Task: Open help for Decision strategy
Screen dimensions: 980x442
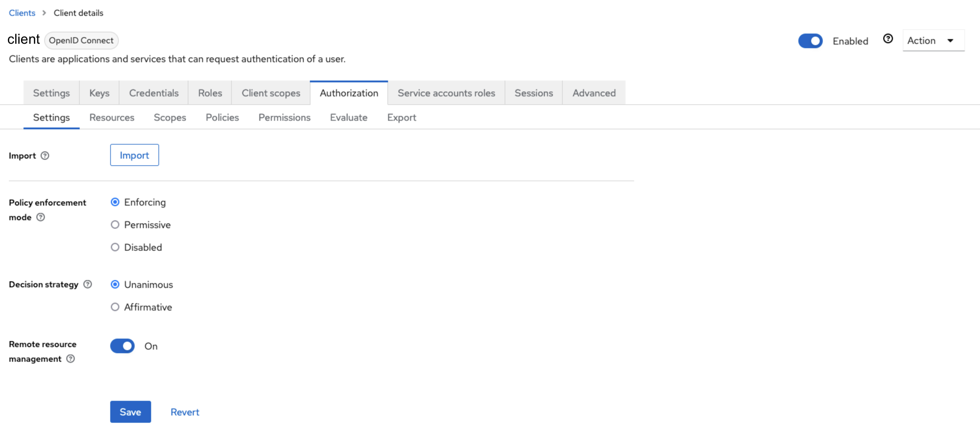Action: [88, 284]
